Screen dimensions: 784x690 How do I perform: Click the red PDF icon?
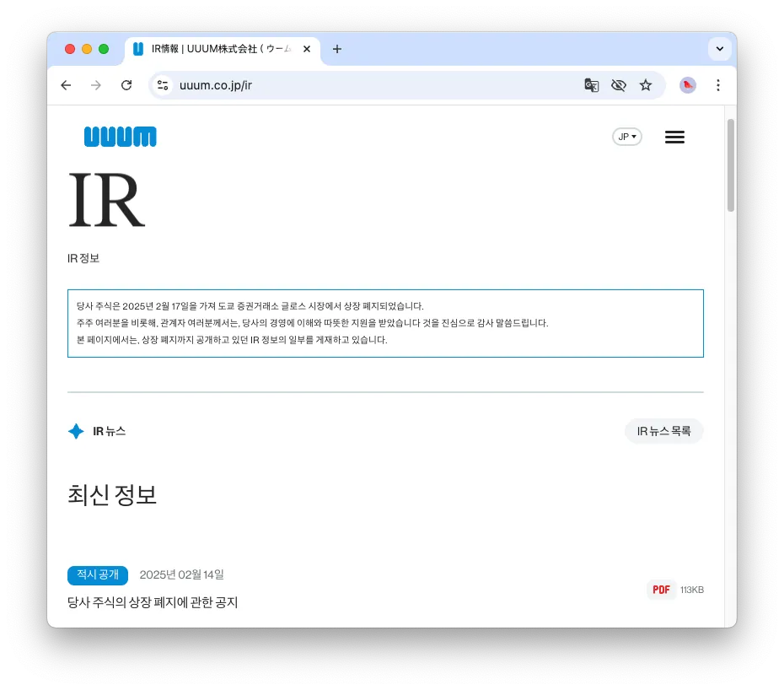[x=661, y=590]
